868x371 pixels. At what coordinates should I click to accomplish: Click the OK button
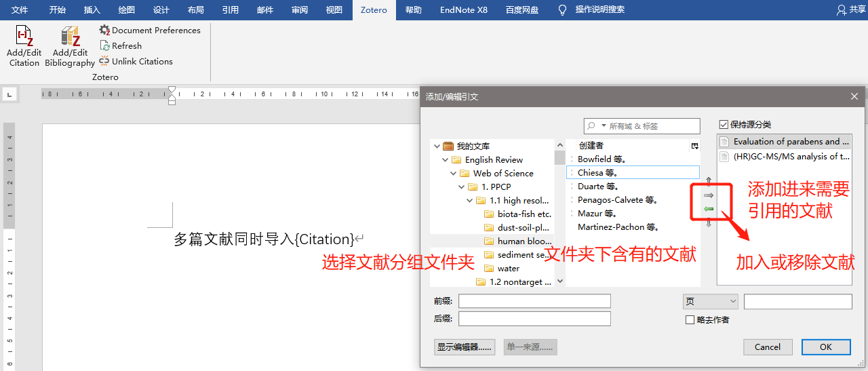826,347
